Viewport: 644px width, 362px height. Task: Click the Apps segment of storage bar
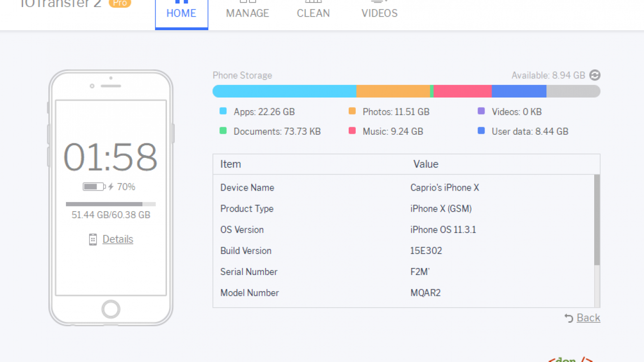pyautogui.click(x=284, y=91)
